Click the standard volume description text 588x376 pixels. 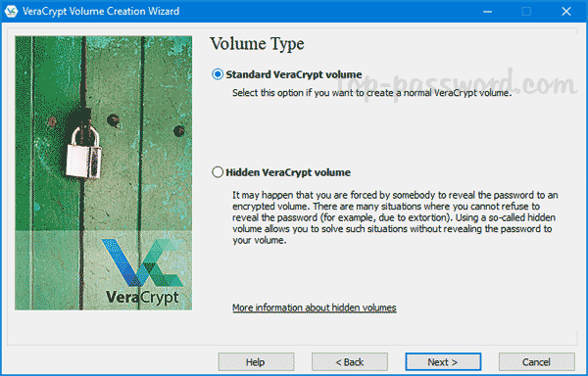click(x=372, y=93)
